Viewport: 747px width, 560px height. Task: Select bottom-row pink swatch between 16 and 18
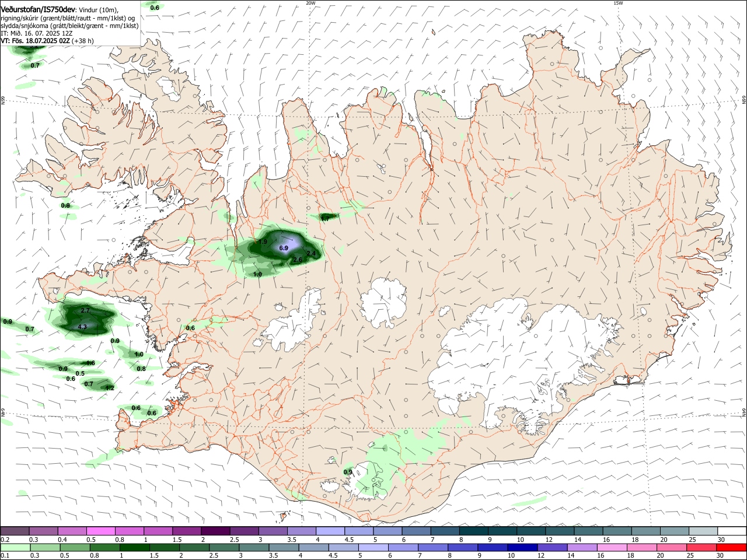coord(611,548)
